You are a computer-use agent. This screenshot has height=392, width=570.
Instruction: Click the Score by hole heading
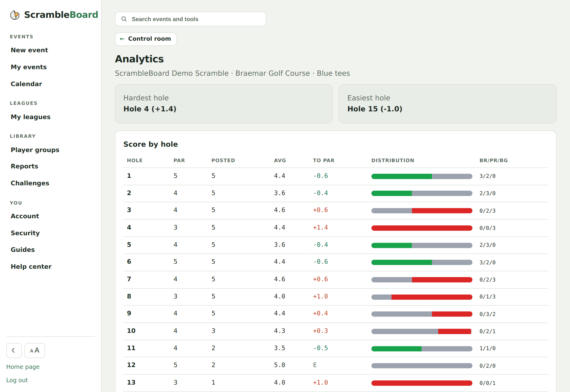(x=151, y=144)
